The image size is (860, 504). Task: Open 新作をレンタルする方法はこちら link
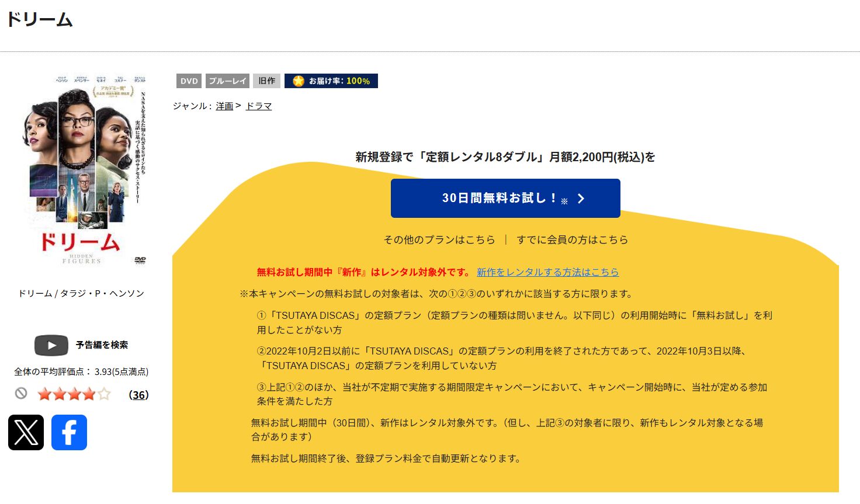(x=547, y=272)
